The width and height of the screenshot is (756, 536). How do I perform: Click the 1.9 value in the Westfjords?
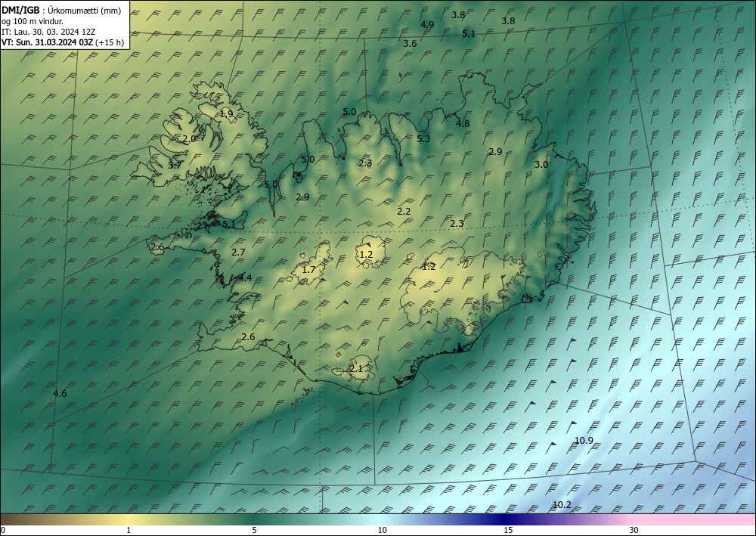(227, 114)
